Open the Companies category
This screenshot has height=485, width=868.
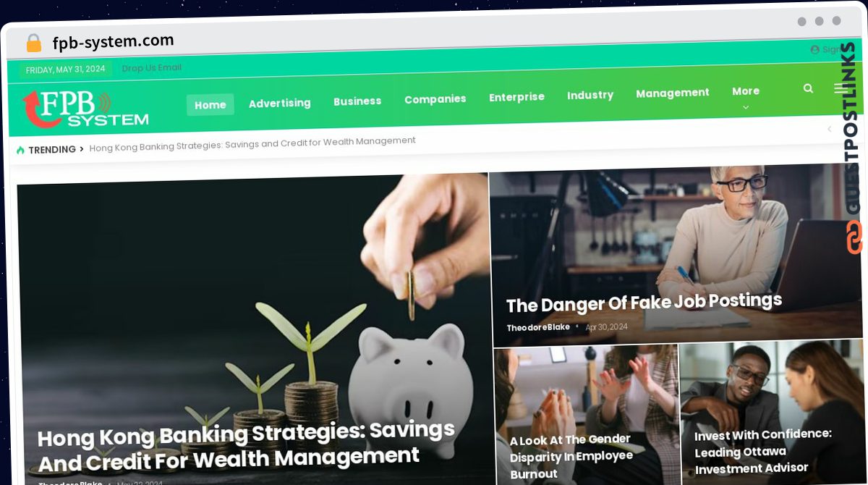[x=435, y=99]
